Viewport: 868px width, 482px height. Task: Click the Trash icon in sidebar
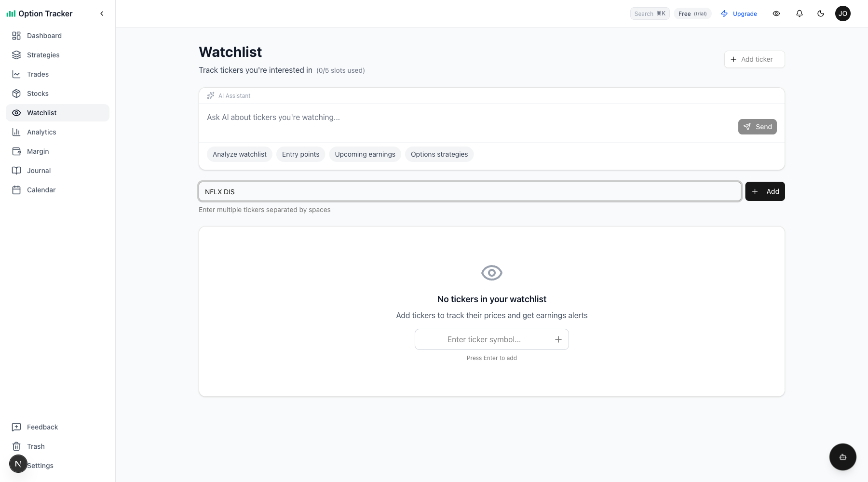tap(16, 446)
